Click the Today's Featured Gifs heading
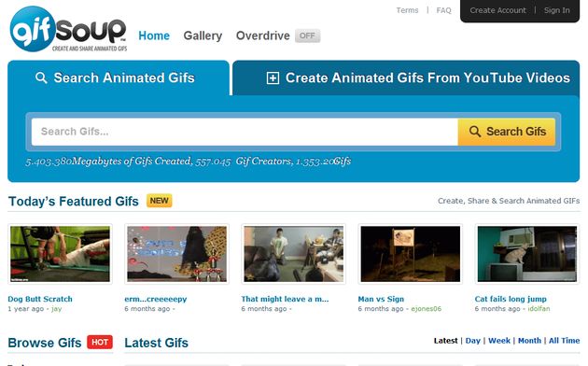Image resolution: width=588 pixels, height=366 pixels. click(74, 202)
